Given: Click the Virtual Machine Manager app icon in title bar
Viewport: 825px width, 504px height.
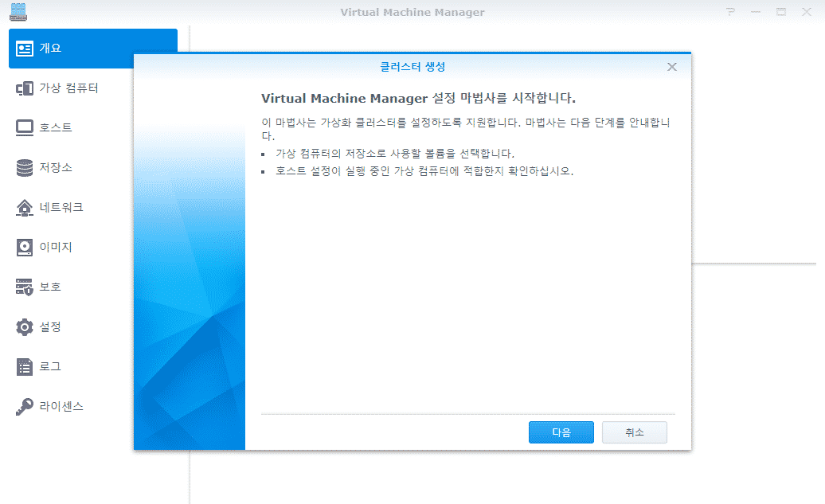Looking at the screenshot, I should click(18, 12).
